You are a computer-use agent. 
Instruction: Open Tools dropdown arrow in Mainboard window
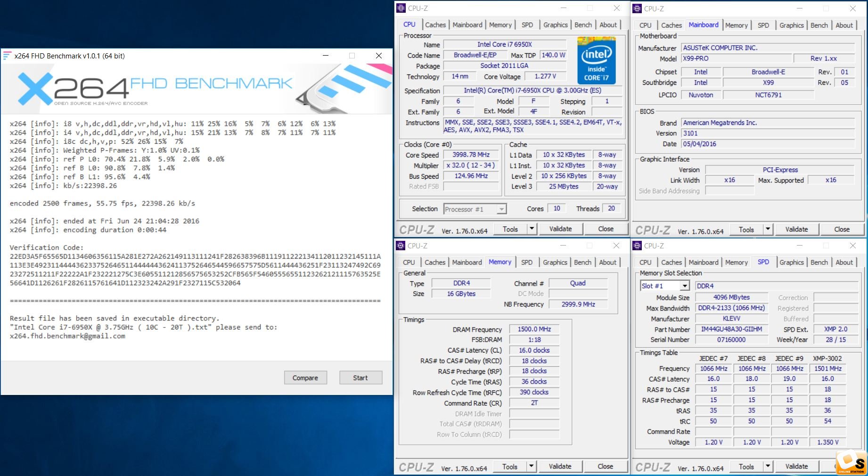pos(768,230)
